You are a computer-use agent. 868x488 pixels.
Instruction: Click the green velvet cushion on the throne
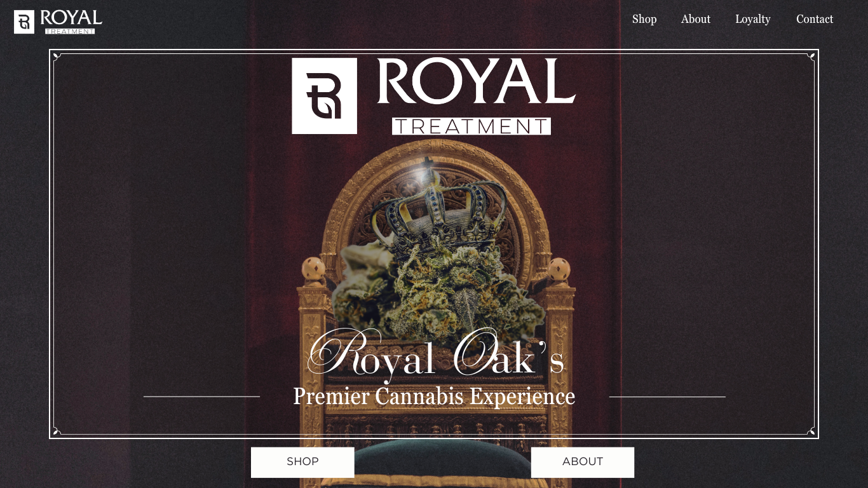[438, 459]
